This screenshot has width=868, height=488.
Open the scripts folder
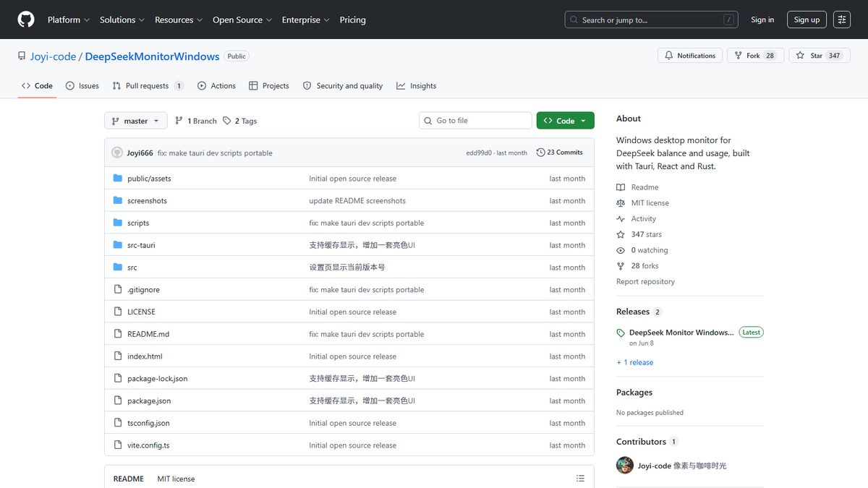coord(138,223)
